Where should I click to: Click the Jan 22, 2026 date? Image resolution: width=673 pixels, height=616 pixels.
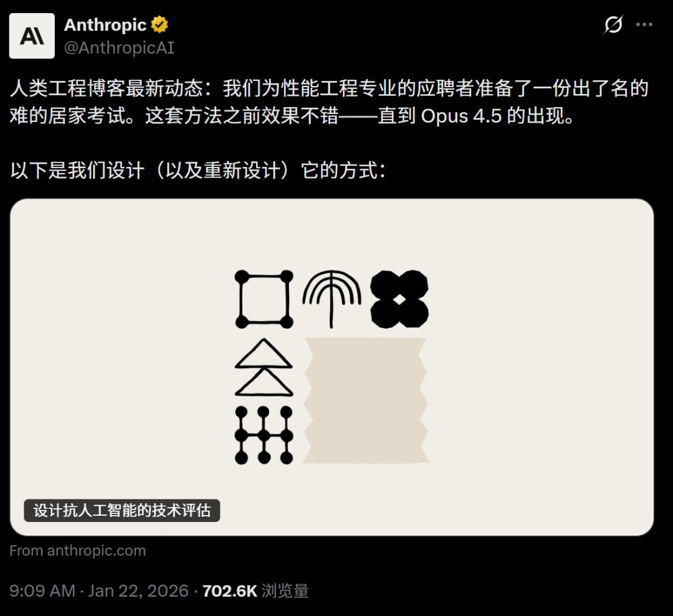point(138,590)
